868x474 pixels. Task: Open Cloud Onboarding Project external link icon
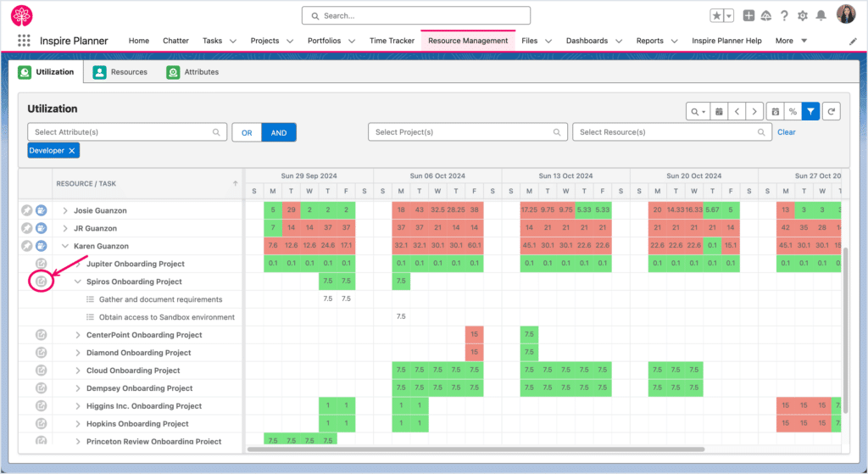point(41,370)
